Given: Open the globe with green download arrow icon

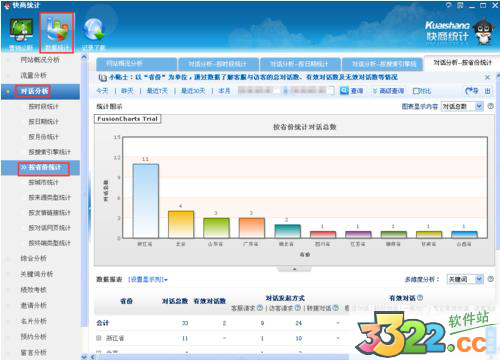Looking at the screenshot, I should click(94, 31).
